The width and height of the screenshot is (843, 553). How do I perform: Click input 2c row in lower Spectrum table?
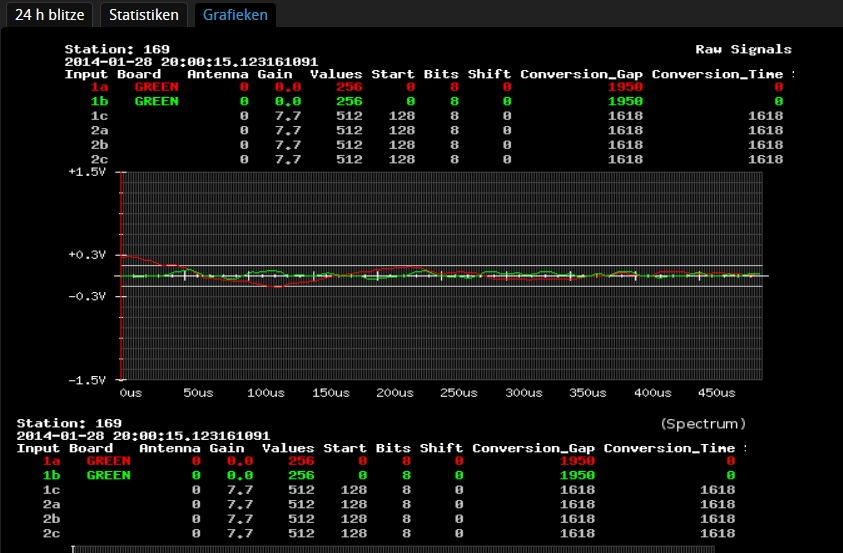coord(52,533)
